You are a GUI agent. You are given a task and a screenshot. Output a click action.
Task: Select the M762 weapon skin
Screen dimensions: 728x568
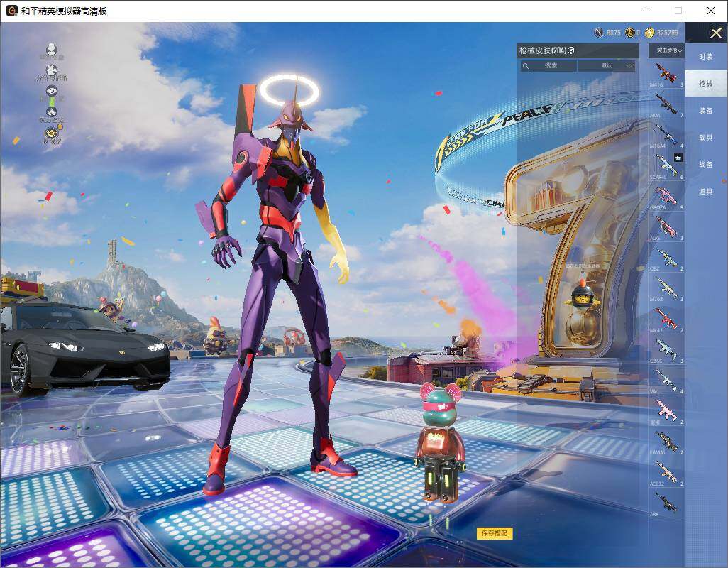point(666,288)
